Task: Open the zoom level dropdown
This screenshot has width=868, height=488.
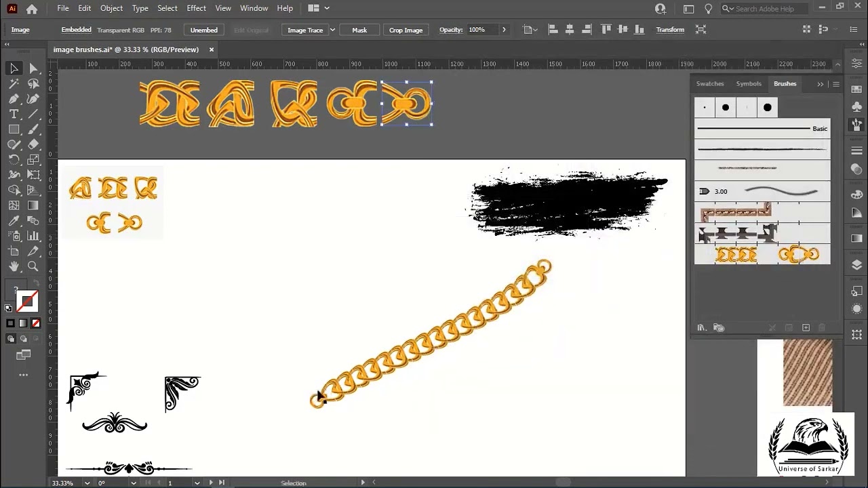Action: tap(87, 483)
